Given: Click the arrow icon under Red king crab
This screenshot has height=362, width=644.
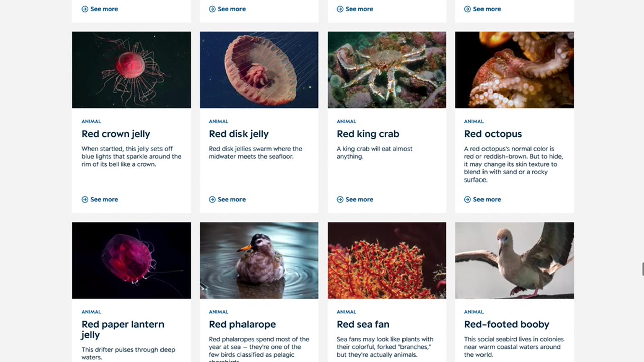Looking at the screenshot, I should pos(340,200).
